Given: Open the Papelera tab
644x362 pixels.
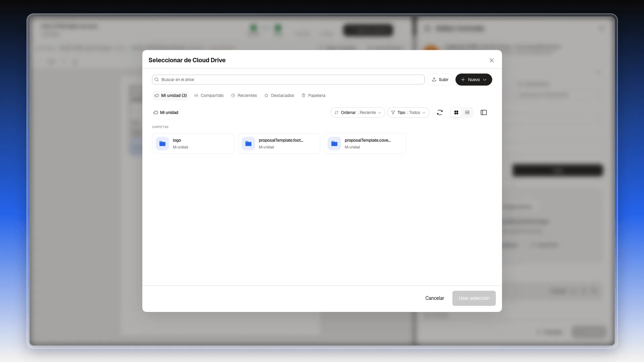Looking at the screenshot, I should 314,96.
